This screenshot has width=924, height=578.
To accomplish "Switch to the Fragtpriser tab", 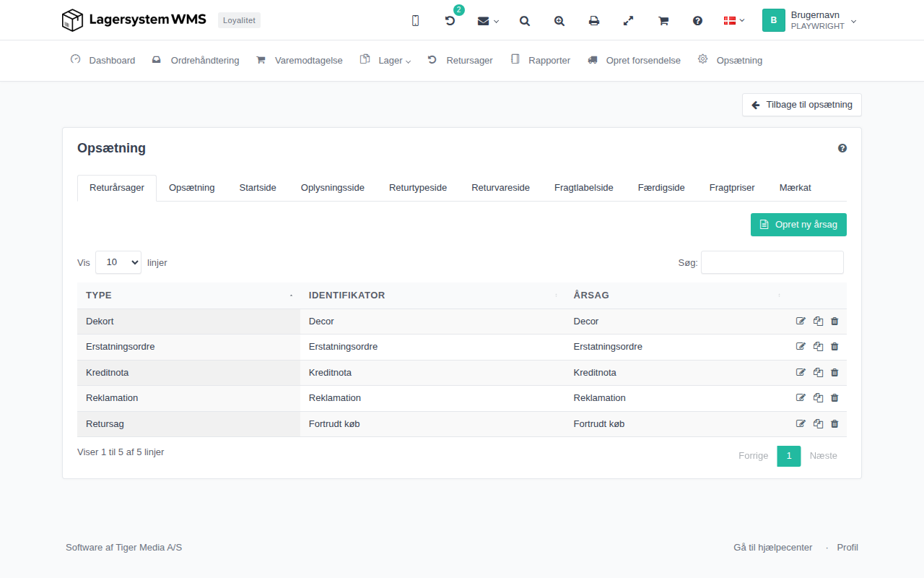I will pos(732,188).
